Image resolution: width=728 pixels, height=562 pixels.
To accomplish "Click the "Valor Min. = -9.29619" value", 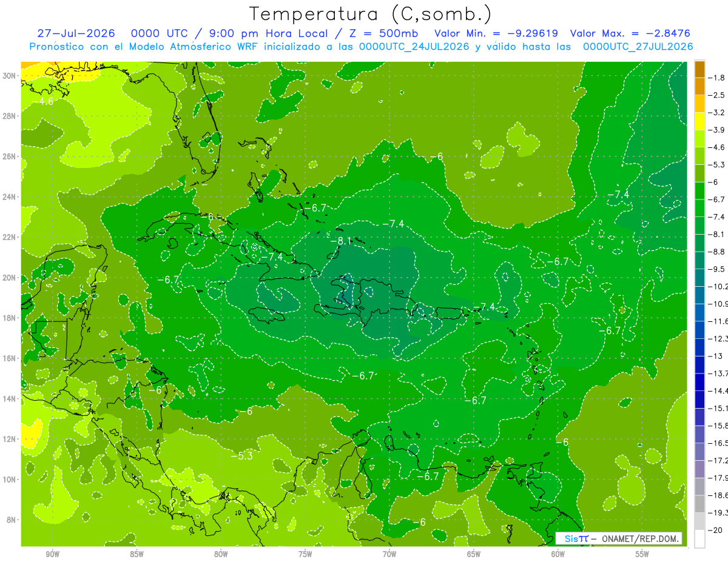I will pyautogui.click(x=496, y=33).
